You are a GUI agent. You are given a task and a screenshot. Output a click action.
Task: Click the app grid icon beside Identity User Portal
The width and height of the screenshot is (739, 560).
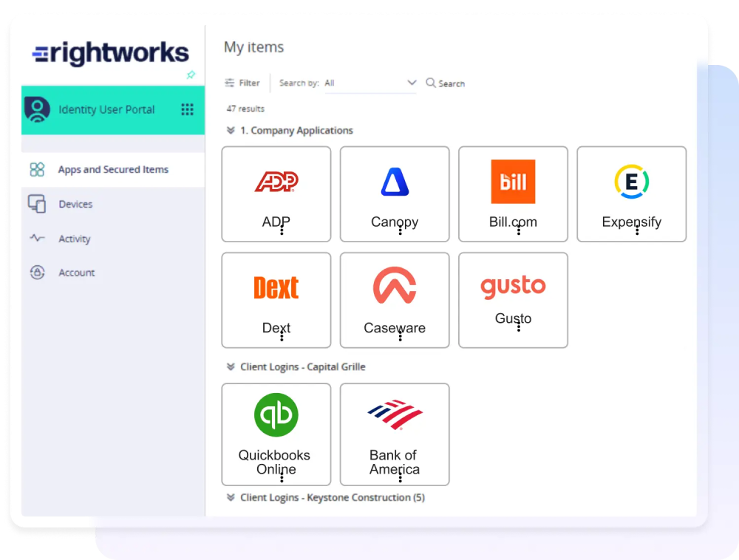tap(188, 109)
